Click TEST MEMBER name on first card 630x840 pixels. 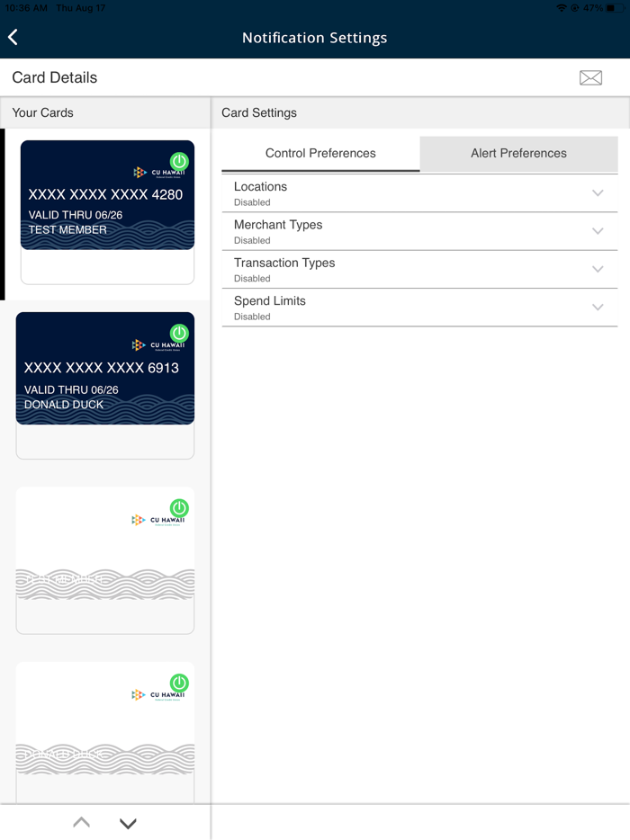[x=67, y=230]
